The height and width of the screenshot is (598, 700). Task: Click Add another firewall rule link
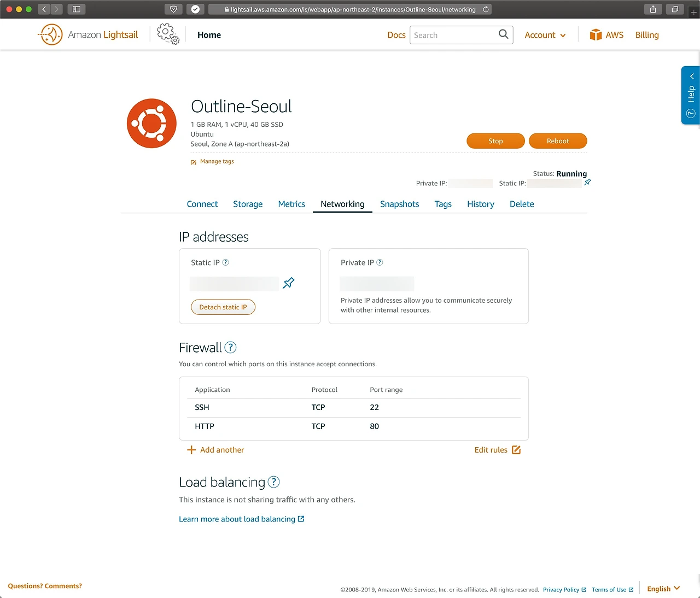222,450
